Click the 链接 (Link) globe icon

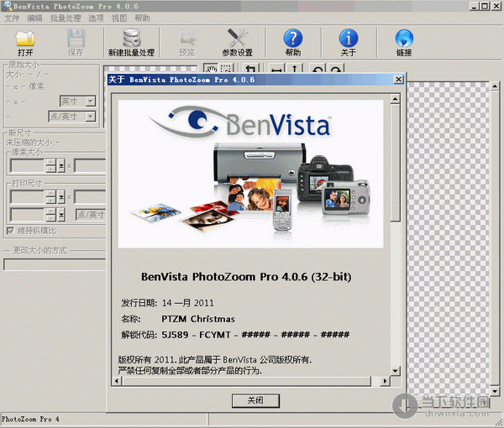click(404, 39)
